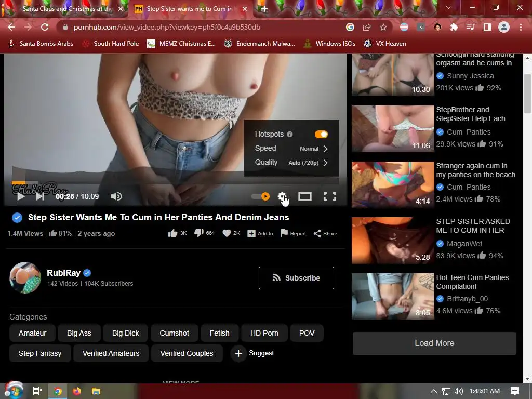Toggle the autoplay switch in player controls
Screen dimensions: 532x399
pyautogui.click(x=260, y=196)
